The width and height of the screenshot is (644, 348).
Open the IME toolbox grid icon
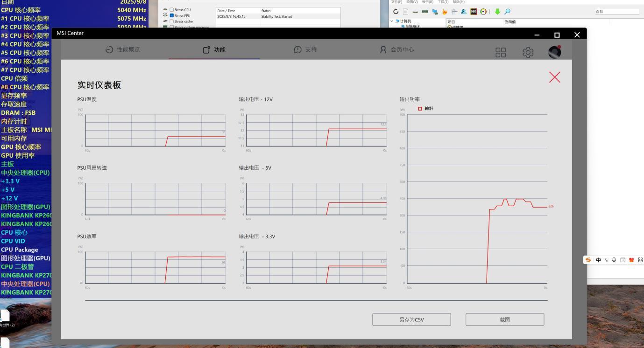click(x=640, y=260)
